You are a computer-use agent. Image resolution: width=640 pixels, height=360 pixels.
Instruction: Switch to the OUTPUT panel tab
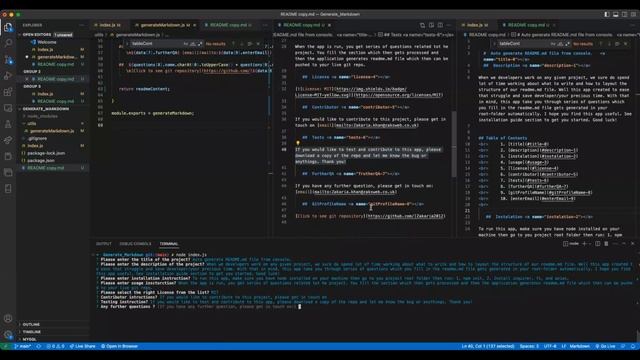[x=104, y=244]
